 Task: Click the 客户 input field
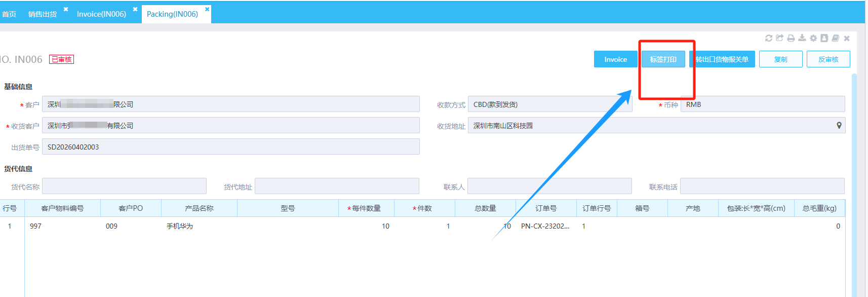[231, 104]
